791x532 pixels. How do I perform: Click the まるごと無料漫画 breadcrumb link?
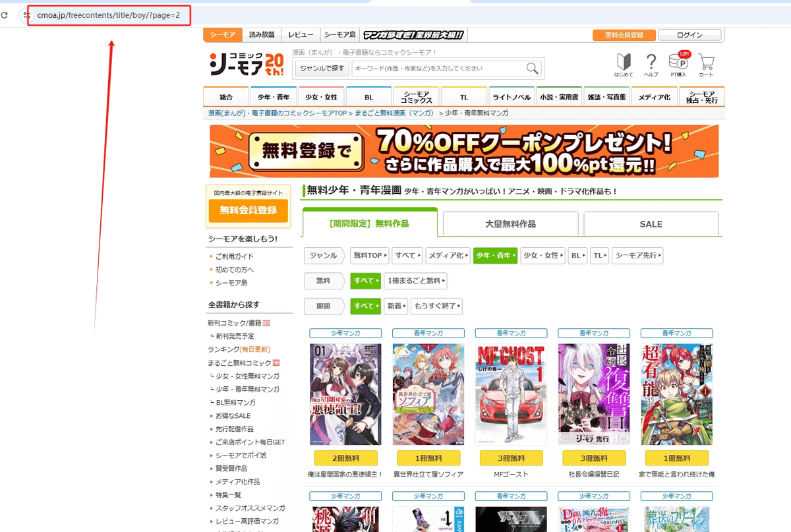[x=395, y=113]
